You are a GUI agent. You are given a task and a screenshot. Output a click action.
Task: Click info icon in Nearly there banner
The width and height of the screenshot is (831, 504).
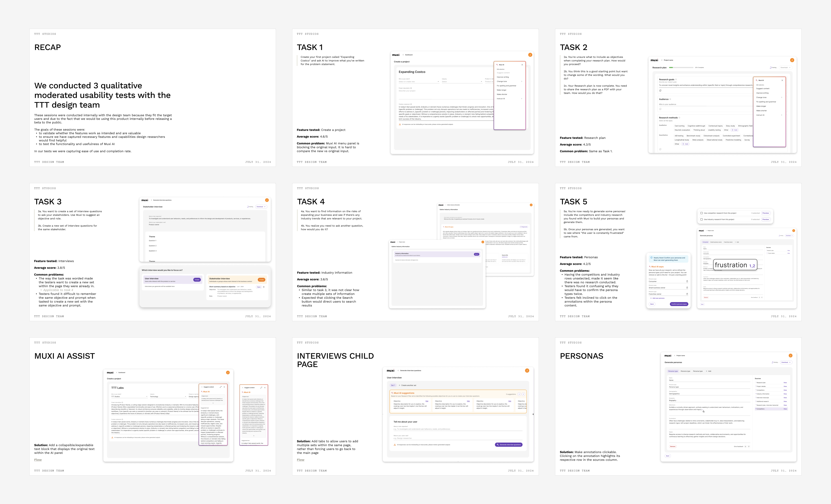(651, 258)
